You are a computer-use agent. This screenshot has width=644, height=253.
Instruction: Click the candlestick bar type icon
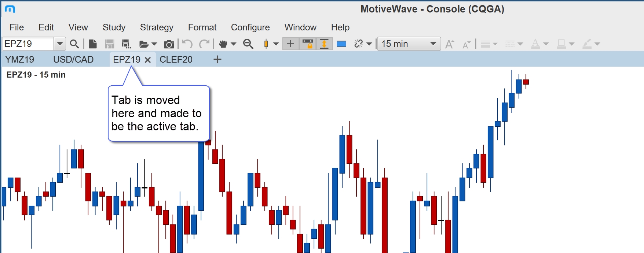266,44
